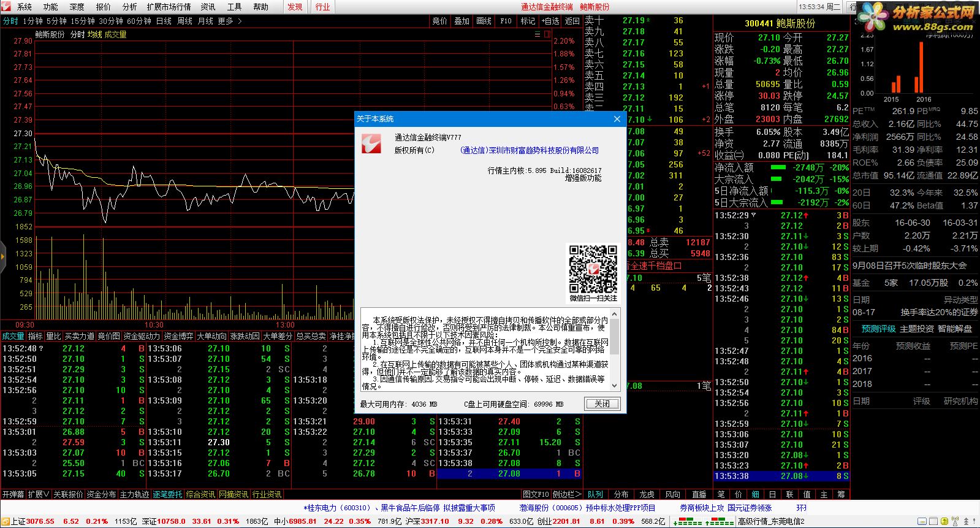The image size is (980, 528).
Task: Open the 工具 menu
Action: 234,7
